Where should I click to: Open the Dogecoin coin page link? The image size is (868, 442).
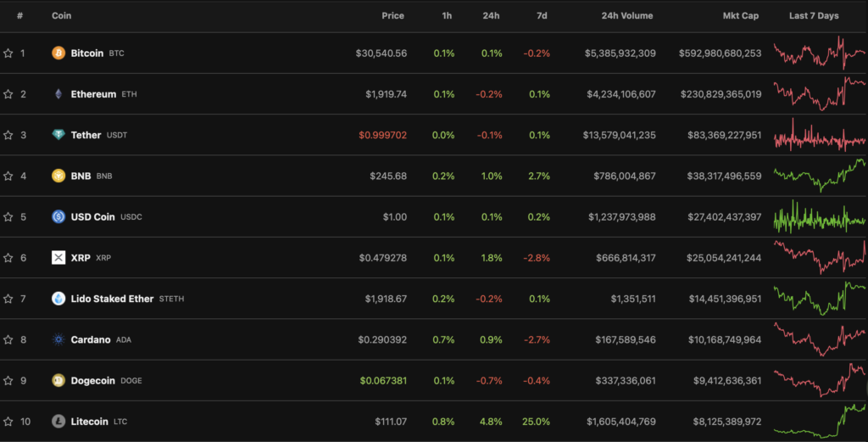92,381
